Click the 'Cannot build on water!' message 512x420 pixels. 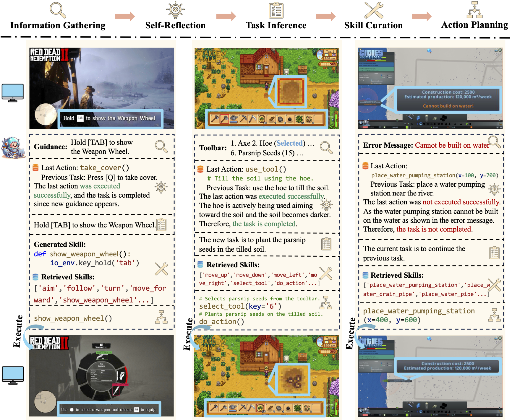pyautogui.click(x=448, y=106)
